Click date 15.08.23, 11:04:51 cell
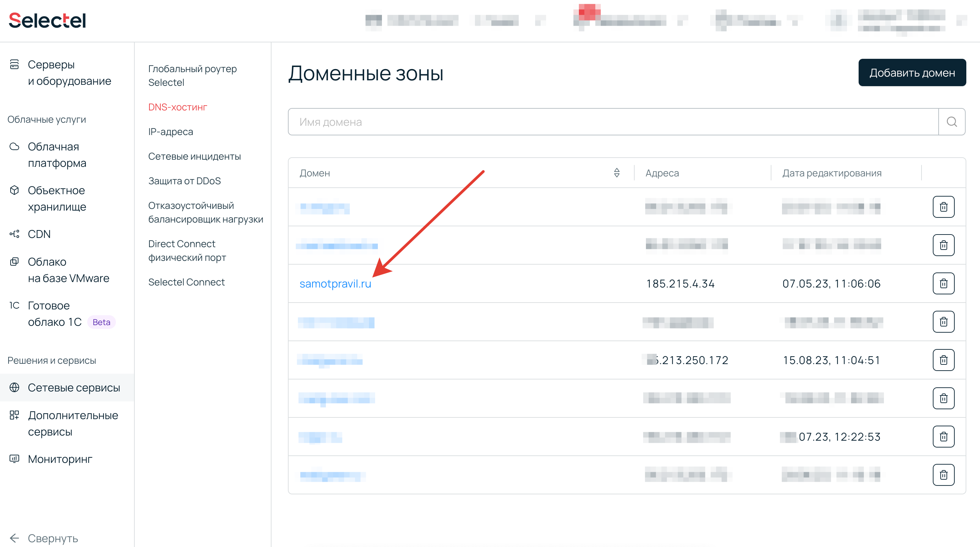Viewport: 980px width, 547px height. pos(832,360)
